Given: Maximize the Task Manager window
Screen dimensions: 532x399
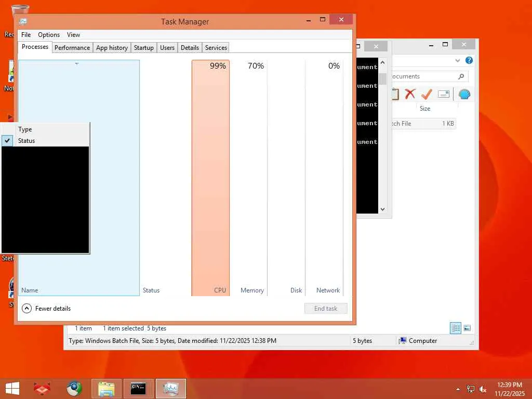Looking at the screenshot, I should [x=322, y=20].
